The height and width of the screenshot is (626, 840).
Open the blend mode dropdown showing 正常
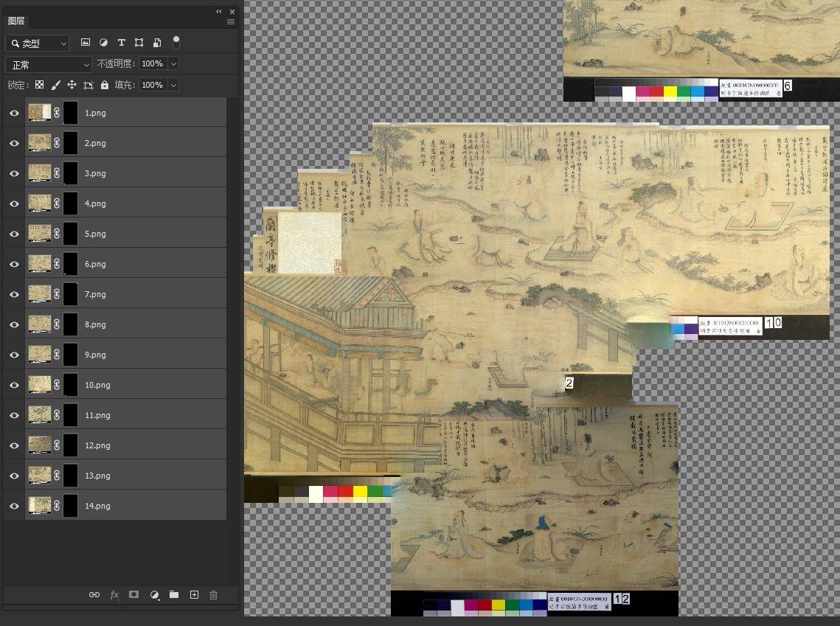pos(47,63)
